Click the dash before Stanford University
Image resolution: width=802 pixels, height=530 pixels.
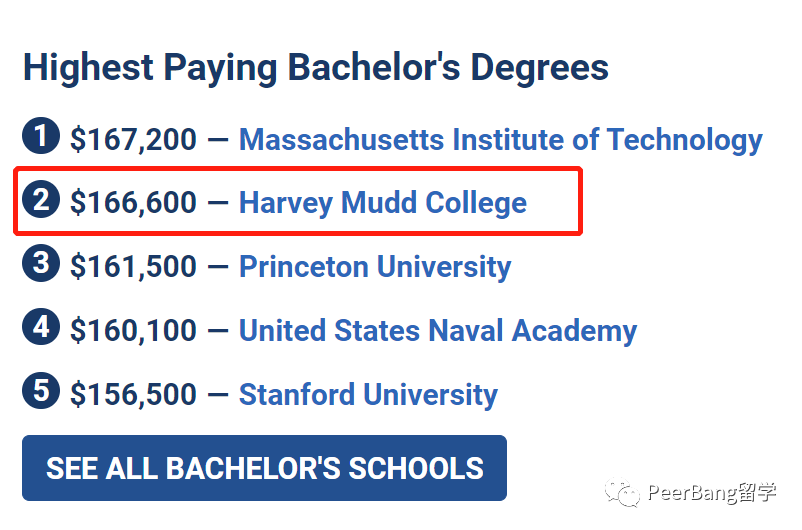[x=218, y=394]
